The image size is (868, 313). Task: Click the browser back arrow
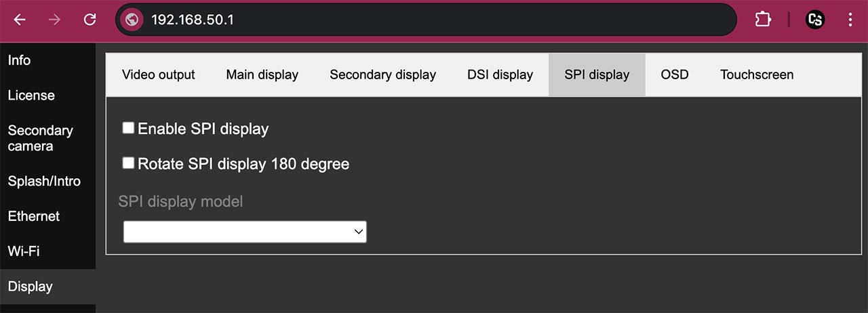coord(20,20)
